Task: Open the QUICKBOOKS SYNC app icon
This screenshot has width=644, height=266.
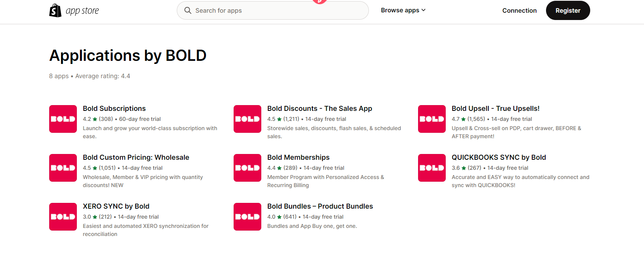Action: tap(432, 168)
